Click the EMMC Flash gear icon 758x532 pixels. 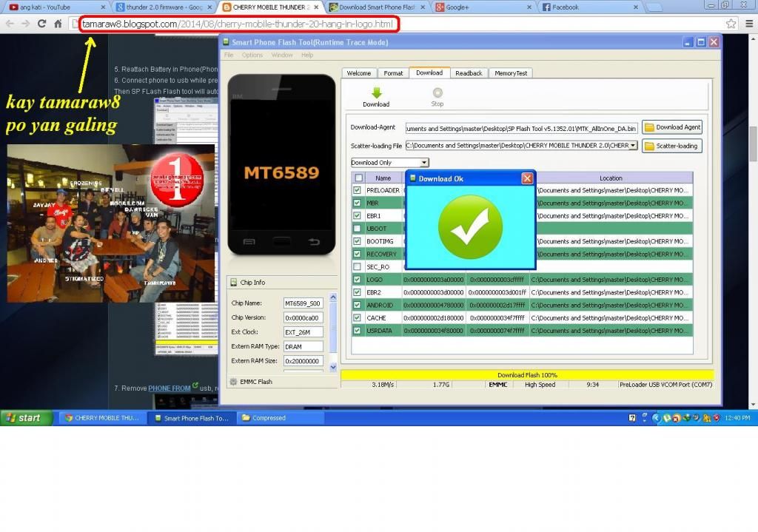click(x=233, y=382)
